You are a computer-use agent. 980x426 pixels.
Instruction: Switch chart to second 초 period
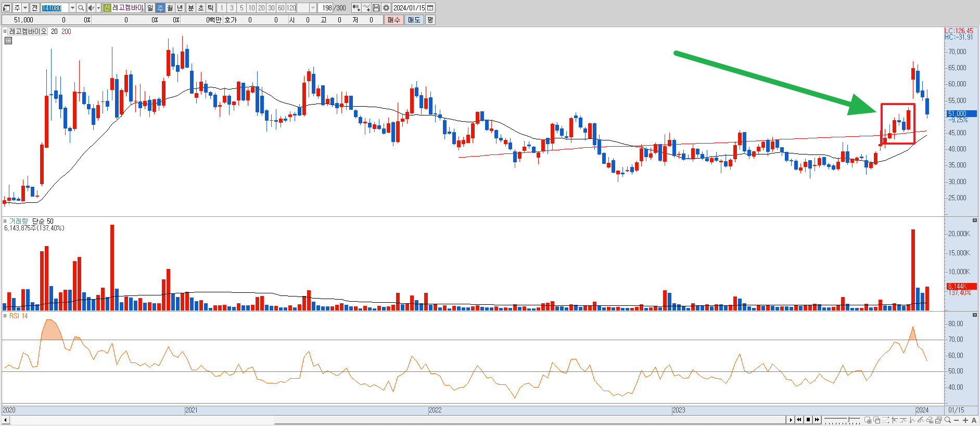[x=201, y=8]
